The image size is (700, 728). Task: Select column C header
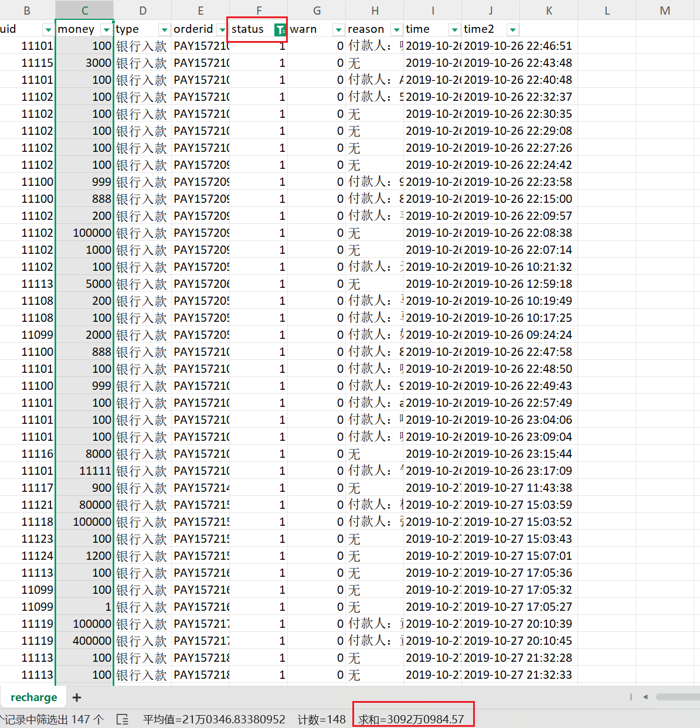click(84, 11)
